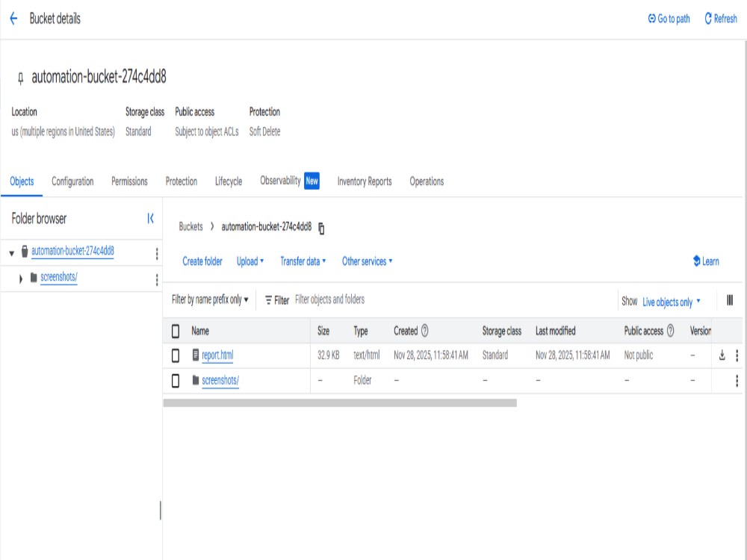The image size is (747, 560).
Task: Click the folder browser resize handle
Action: (x=161, y=511)
